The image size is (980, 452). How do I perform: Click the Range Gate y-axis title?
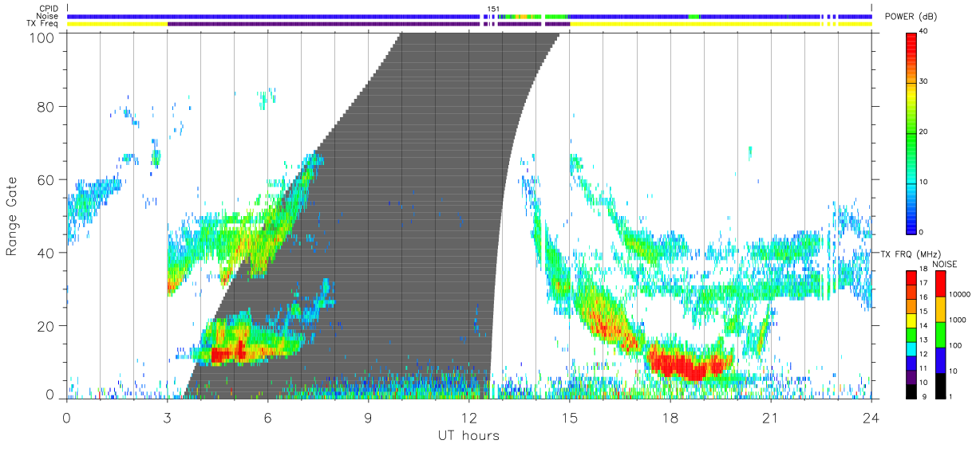click(12, 216)
